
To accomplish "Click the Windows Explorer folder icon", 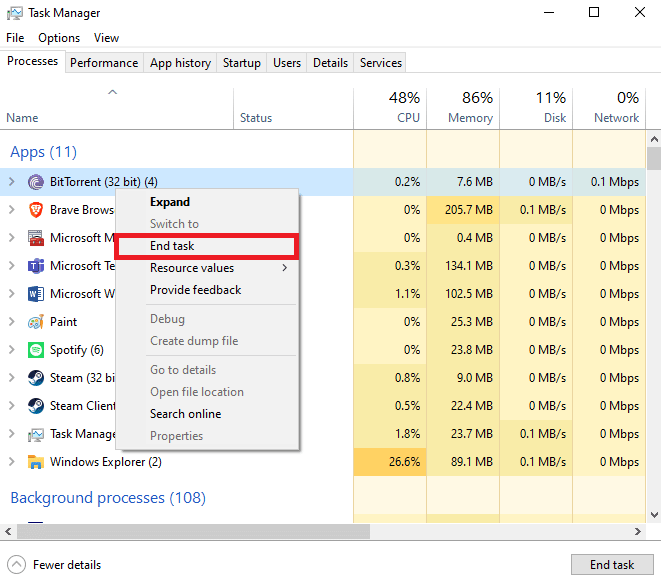I will pyautogui.click(x=36, y=462).
